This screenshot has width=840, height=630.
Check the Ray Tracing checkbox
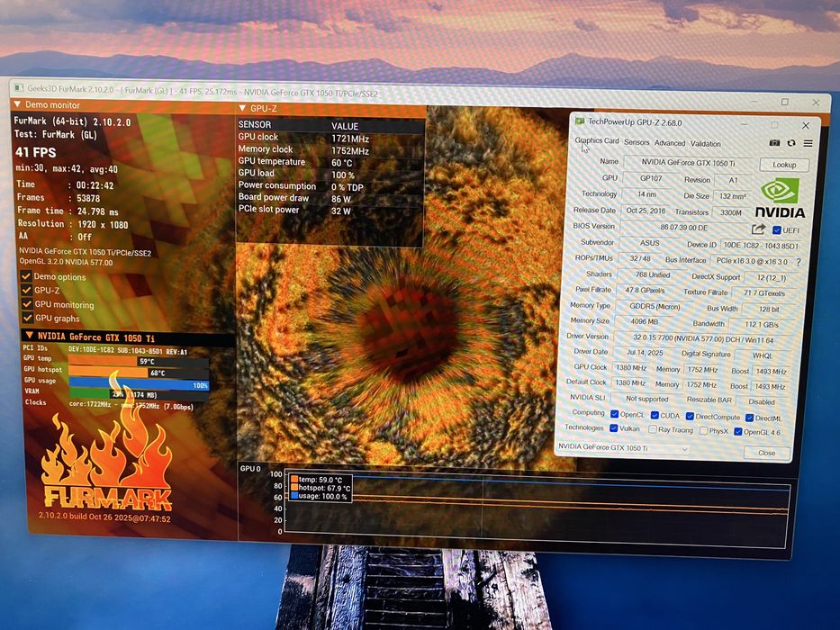(x=653, y=429)
